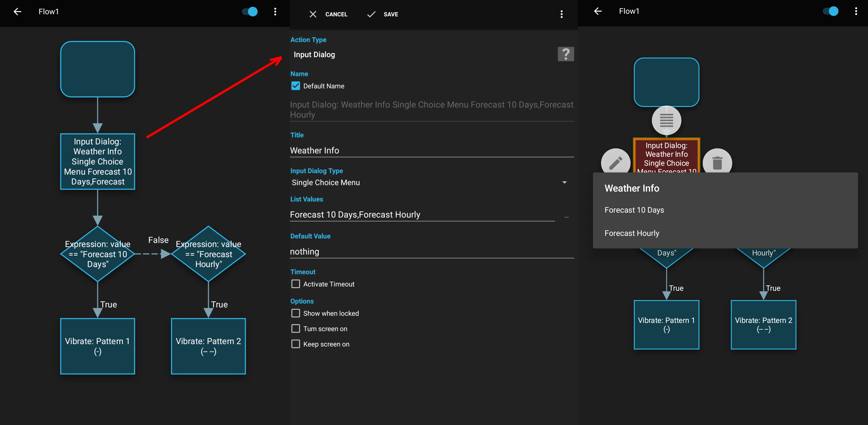This screenshot has width=868, height=425.
Task: Select empty trigger node in right flow
Action: 667,82
